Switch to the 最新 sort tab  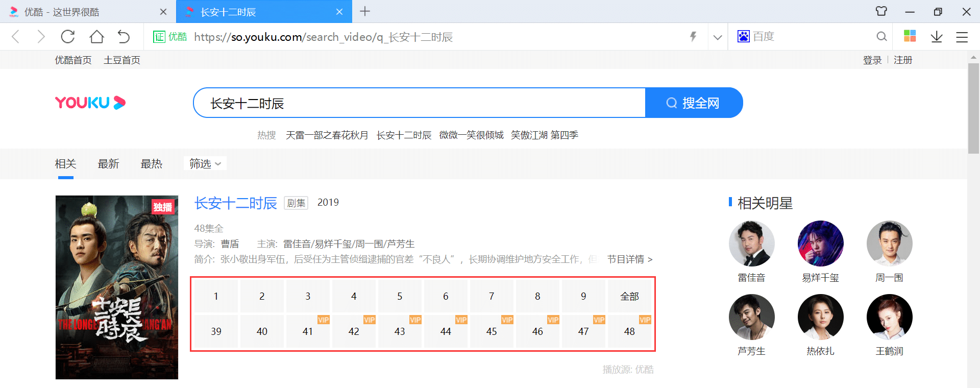tap(108, 164)
